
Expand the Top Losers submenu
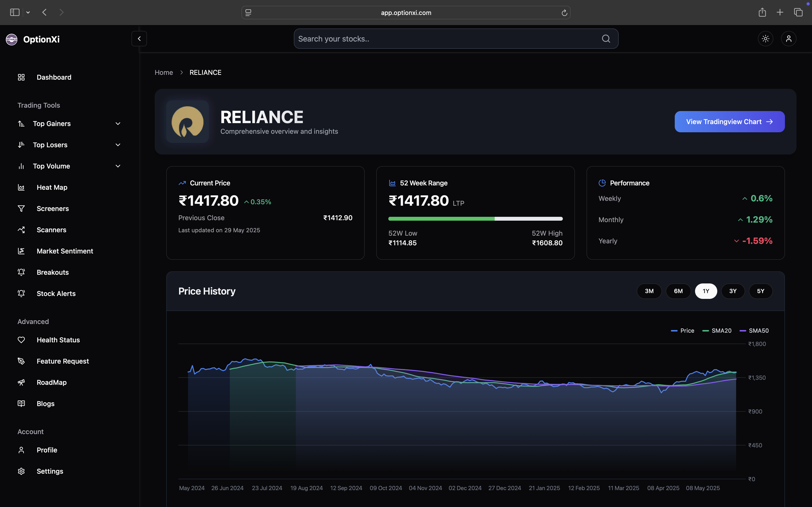(118, 145)
